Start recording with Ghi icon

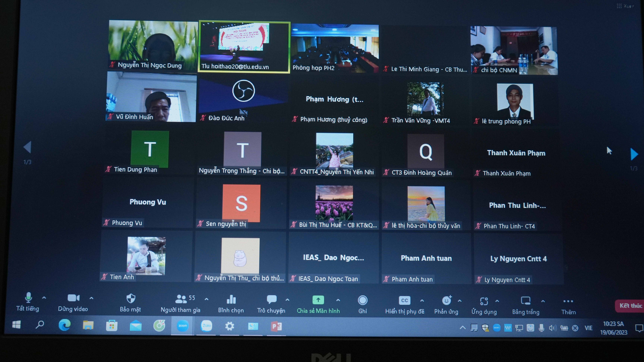click(x=363, y=300)
